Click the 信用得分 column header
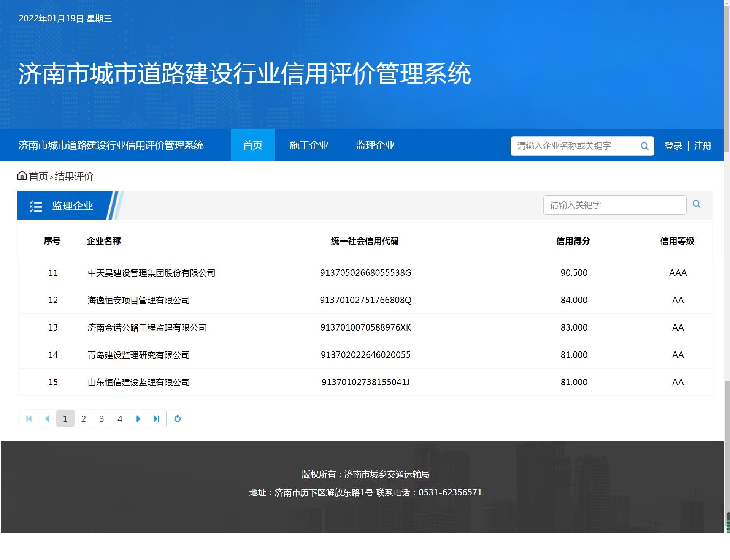Image resolution: width=730 pixels, height=560 pixels. [573, 241]
